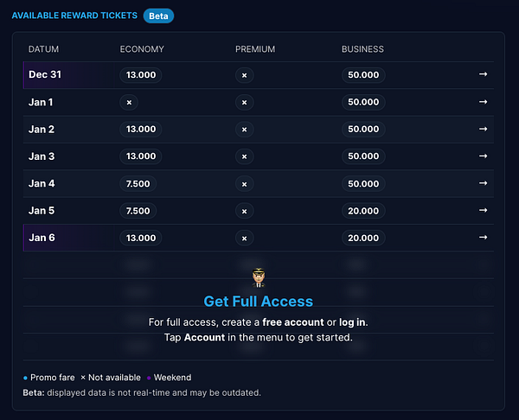The image size is (519, 420).
Task: Select Dec 31 Economy 13.000 fare
Action: [141, 75]
